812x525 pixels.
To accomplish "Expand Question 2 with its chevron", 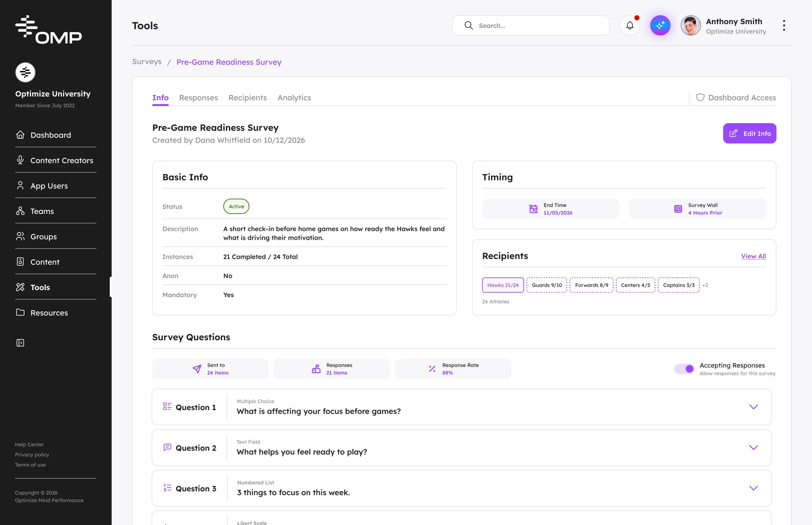I will pos(753,447).
